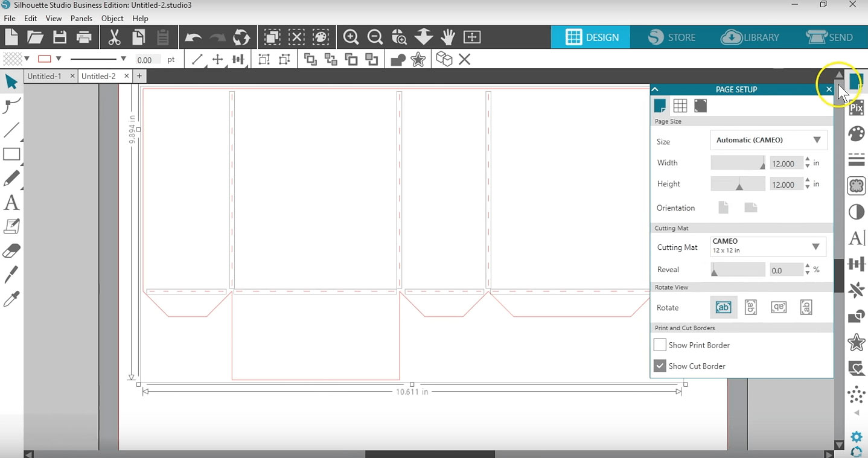Open the Fill color palette panel
Viewport: 868px width, 458px height.
[x=856, y=134]
